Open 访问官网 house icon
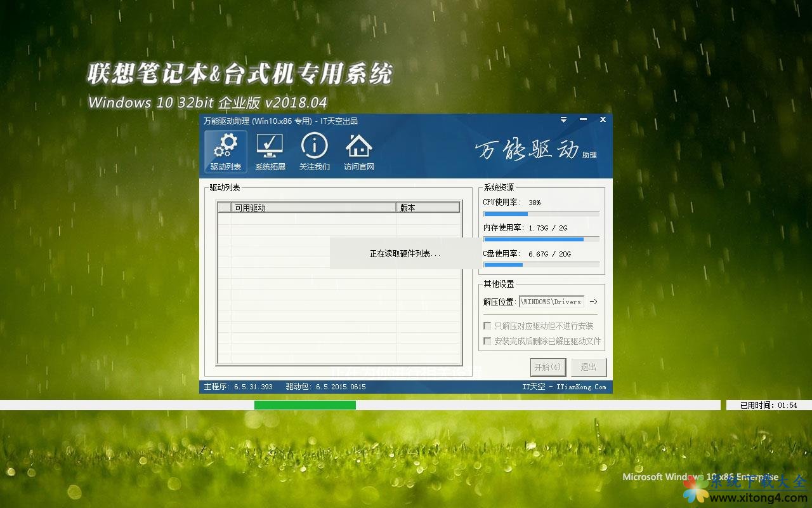The height and width of the screenshot is (508, 812). [x=358, y=152]
